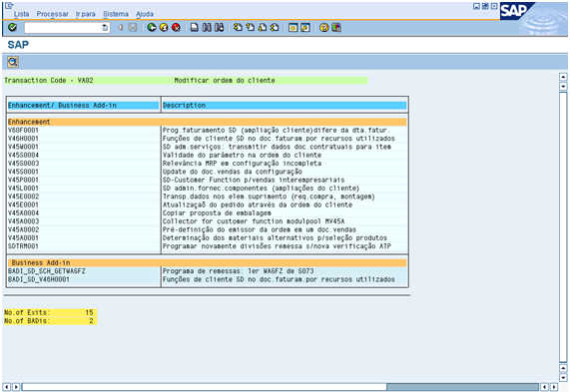
Task: Select enhancement V45P0001
Action: tap(23, 180)
